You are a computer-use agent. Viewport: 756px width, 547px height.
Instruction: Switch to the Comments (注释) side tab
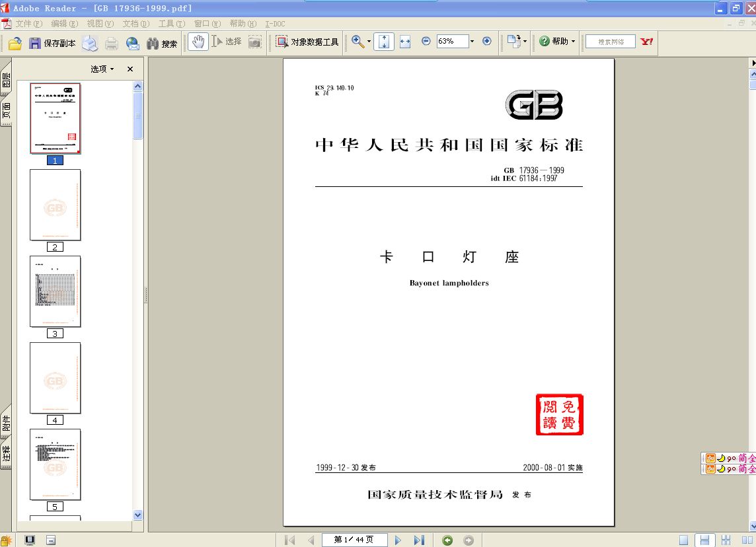pos(6,453)
